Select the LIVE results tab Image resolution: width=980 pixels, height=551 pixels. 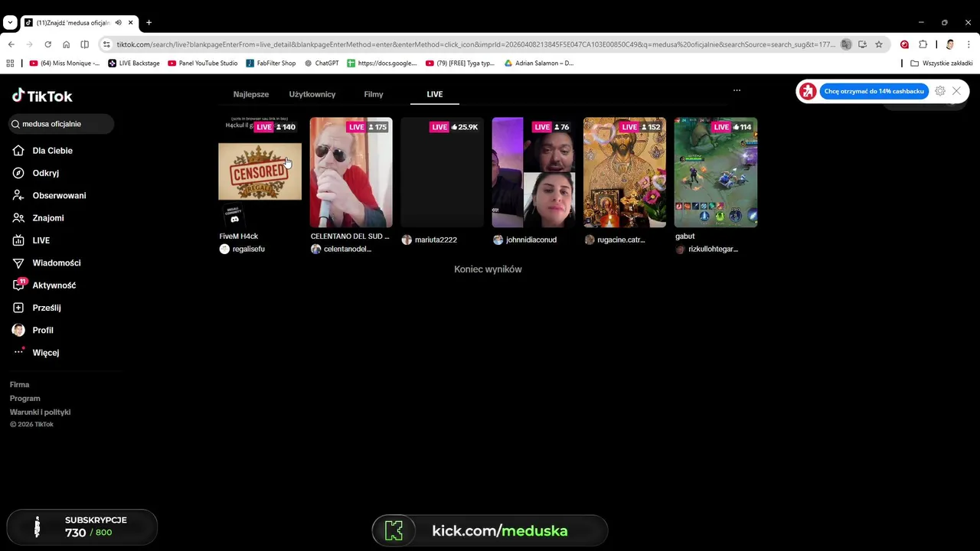[x=435, y=94]
